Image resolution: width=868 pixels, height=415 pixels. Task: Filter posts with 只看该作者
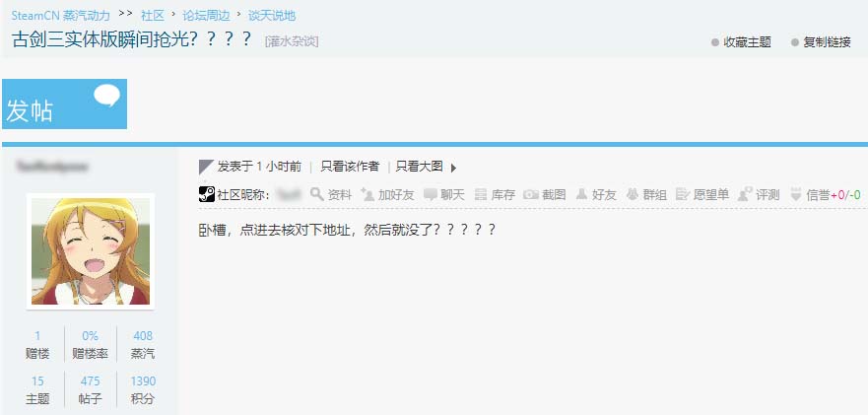click(350, 167)
